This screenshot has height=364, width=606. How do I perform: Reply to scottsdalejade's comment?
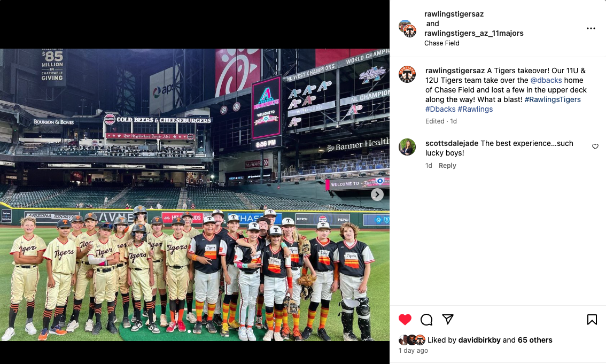tap(447, 165)
